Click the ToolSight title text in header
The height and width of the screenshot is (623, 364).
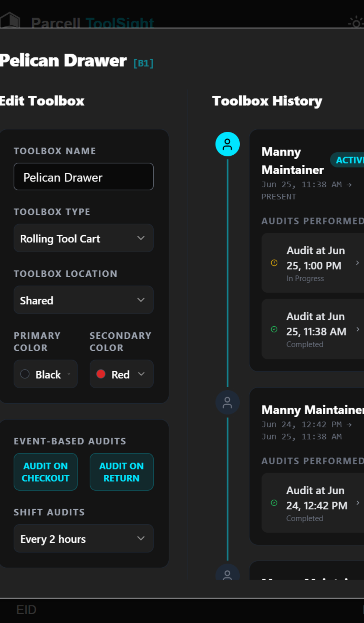[120, 23]
